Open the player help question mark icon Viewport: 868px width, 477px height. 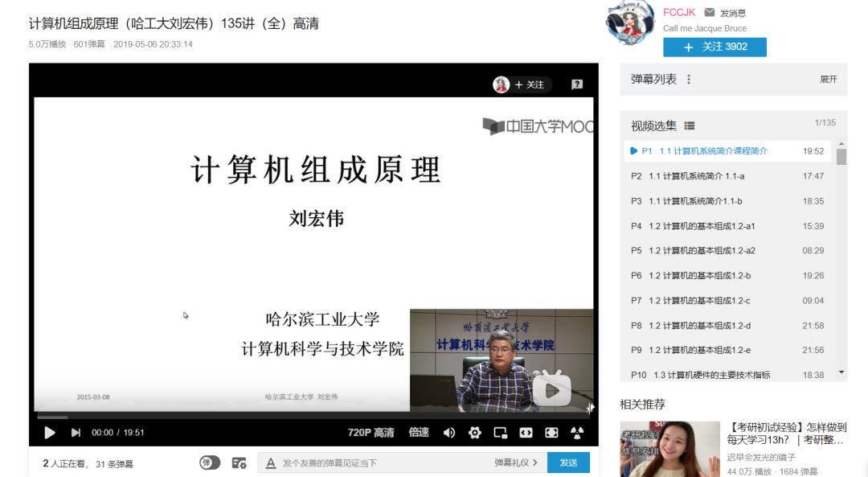pyautogui.click(x=577, y=84)
